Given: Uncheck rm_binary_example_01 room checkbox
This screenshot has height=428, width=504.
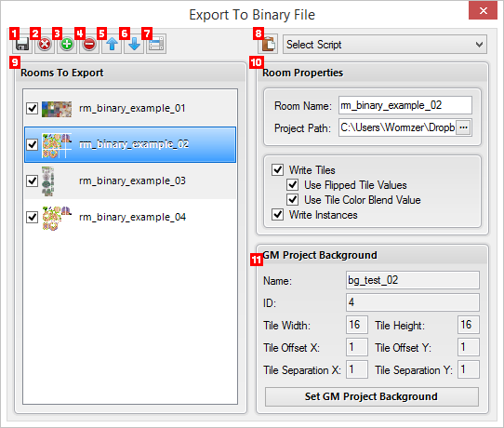Looking at the screenshot, I should tap(33, 108).
